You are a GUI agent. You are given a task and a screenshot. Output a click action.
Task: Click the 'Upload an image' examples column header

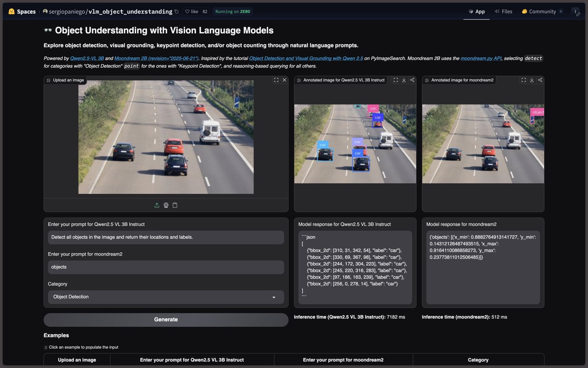pyautogui.click(x=77, y=360)
